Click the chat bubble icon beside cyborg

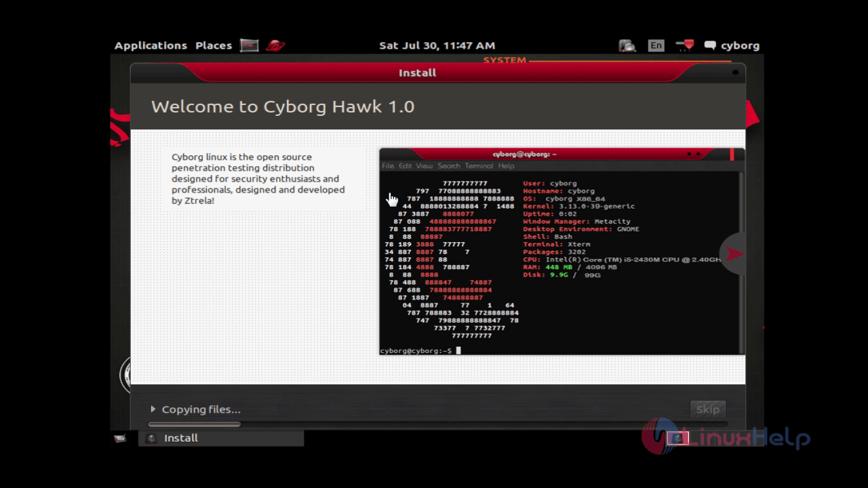click(710, 45)
